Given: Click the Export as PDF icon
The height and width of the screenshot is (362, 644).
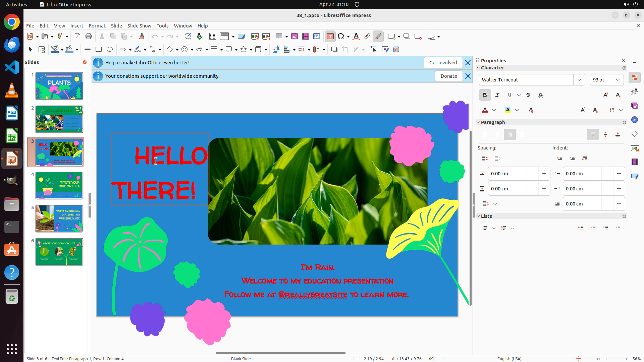Looking at the screenshot, I should 77,37.
